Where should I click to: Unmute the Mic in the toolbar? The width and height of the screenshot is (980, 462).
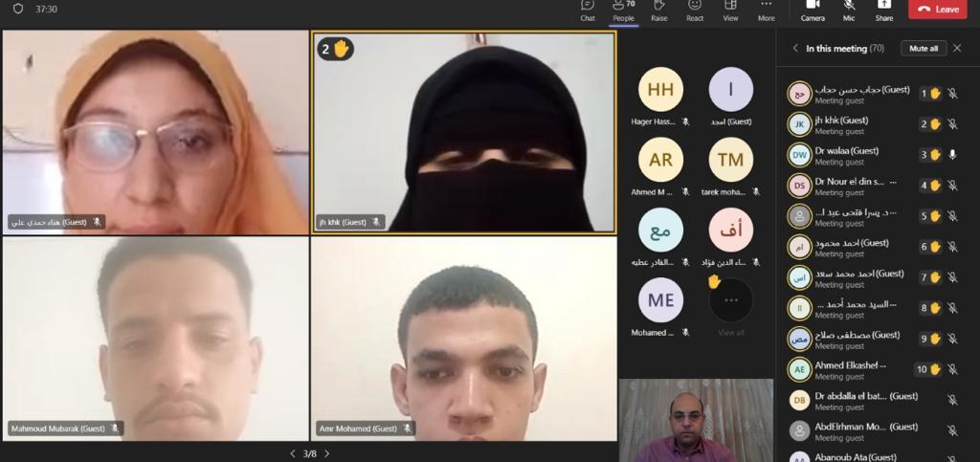click(x=848, y=9)
